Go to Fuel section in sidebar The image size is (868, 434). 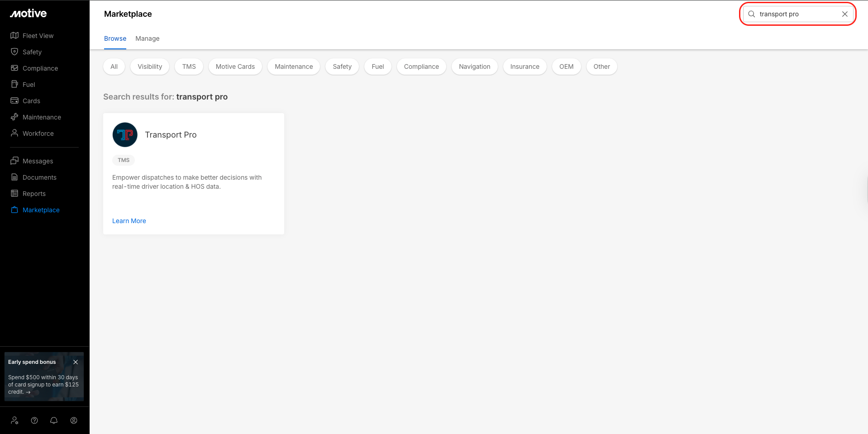[x=29, y=85]
